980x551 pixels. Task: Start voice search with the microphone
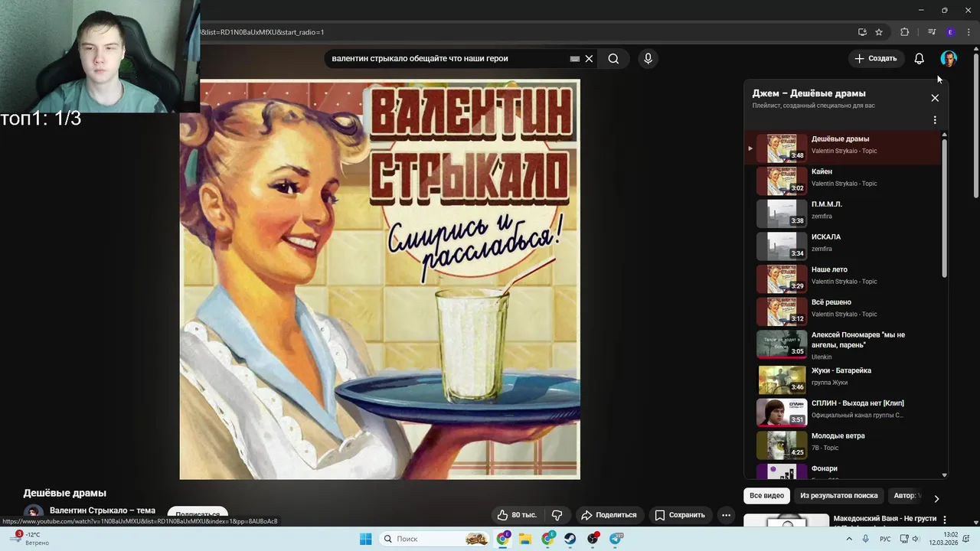tap(648, 59)
